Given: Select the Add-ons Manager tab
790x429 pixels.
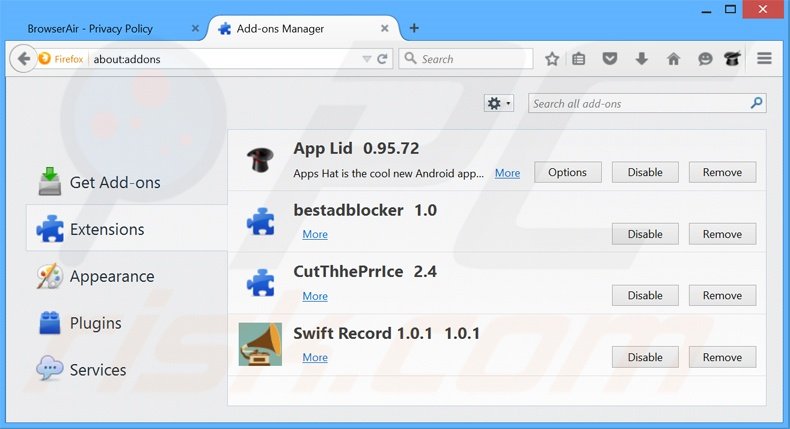Looking at the screenshot, I should pyautogui.click(x=303, y=29).
